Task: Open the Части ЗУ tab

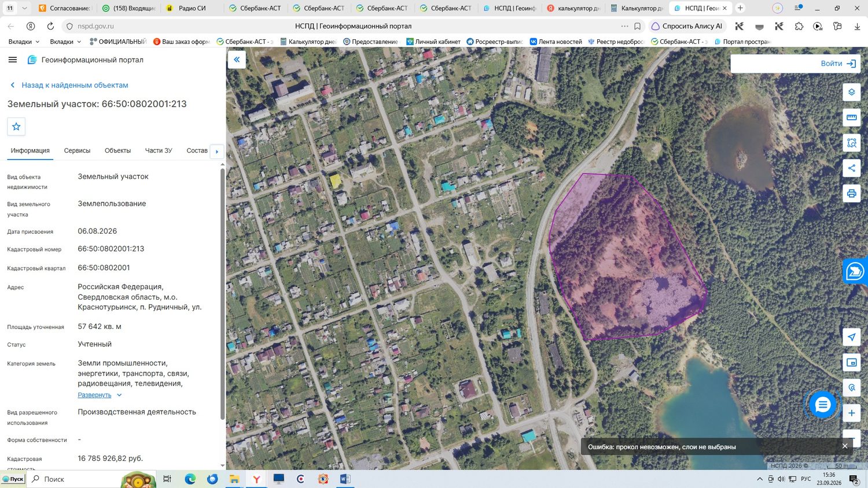Action: click(x=159, y=150)
